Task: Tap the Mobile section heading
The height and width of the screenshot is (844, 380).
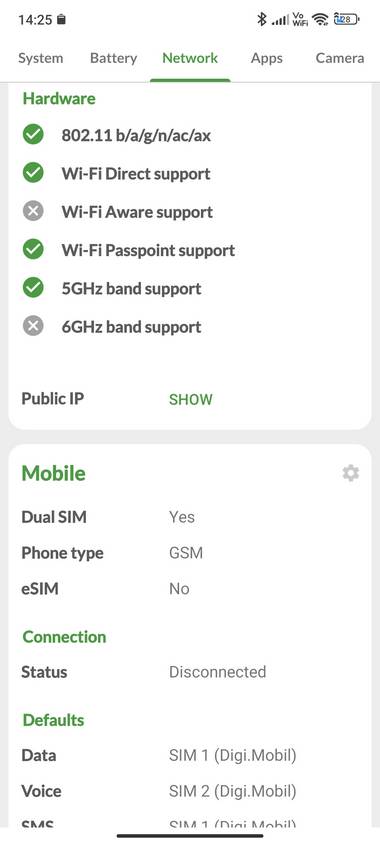Action: [53, 474]
